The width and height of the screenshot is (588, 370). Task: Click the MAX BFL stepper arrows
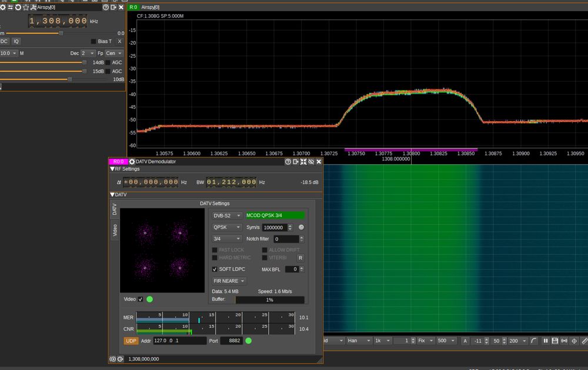302,269
